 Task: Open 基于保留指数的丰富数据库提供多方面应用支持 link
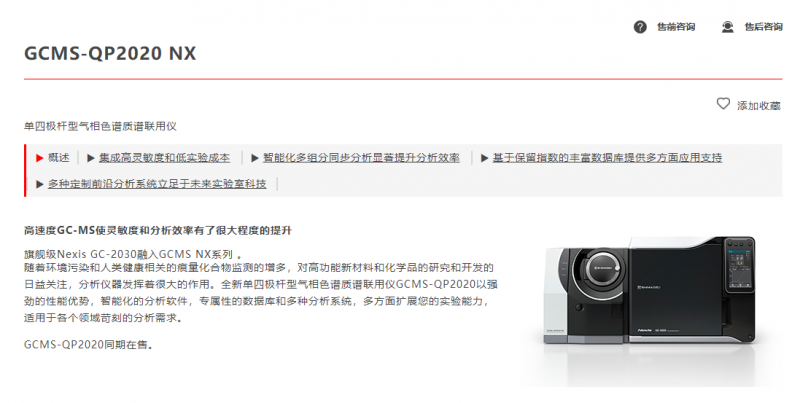(x=607, y=158)
